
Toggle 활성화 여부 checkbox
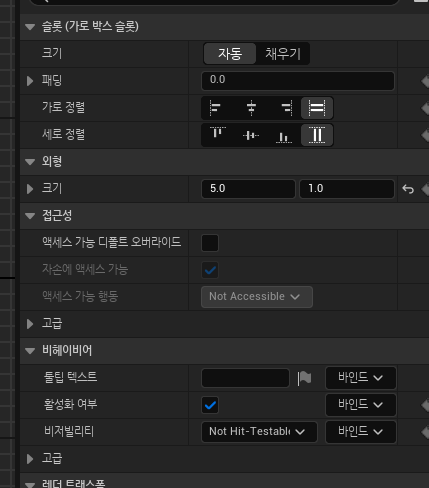point(210,405)
